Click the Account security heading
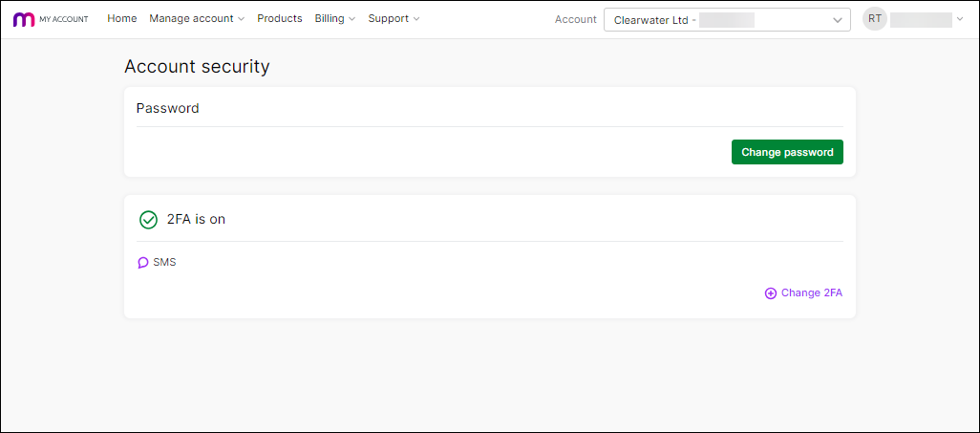The height and width of the screenshot is (433, 980). [197, 67]
